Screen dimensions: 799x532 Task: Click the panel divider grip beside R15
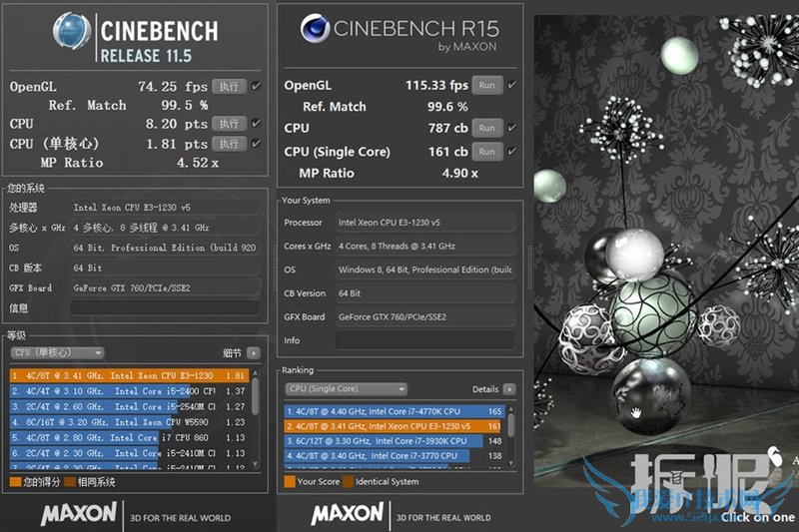529,266
